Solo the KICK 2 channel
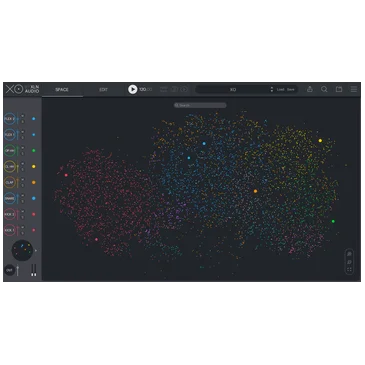365x365 pixels. coord(23,217)
